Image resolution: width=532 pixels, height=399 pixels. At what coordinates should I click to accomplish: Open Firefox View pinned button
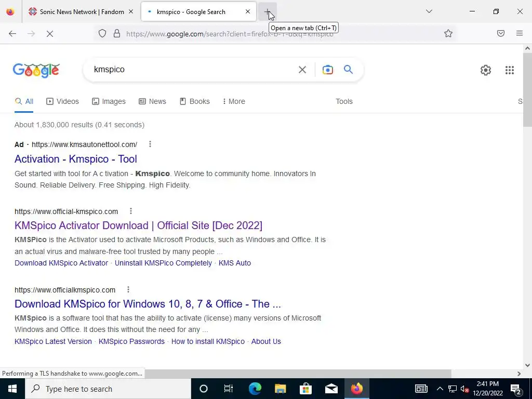click(10, 11)
